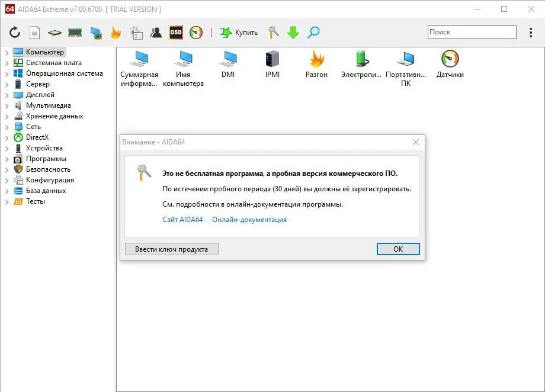Open the three-dot options menu

(531, 33)
